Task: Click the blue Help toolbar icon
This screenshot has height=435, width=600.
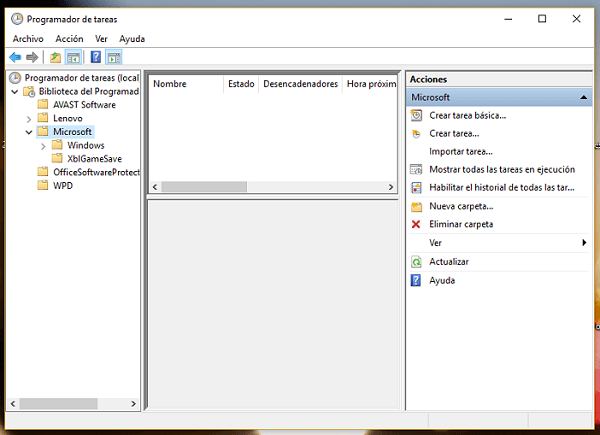Action: pyautogui.click(x=95, y=57)
